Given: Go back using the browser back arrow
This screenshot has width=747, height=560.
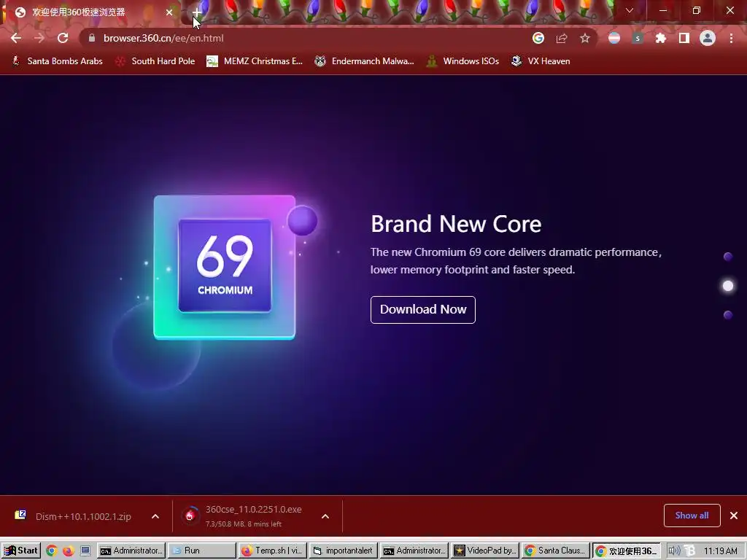Looking at the screenshot, I should pos(16,38).
